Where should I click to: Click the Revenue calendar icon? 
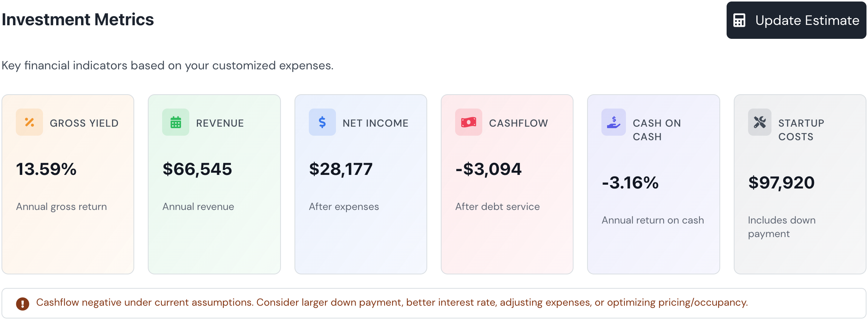pyautogui.click(x=176, y=122)
